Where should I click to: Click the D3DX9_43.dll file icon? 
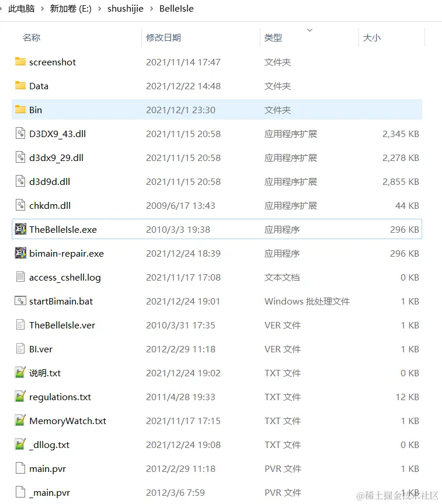[x=20, y=134]
